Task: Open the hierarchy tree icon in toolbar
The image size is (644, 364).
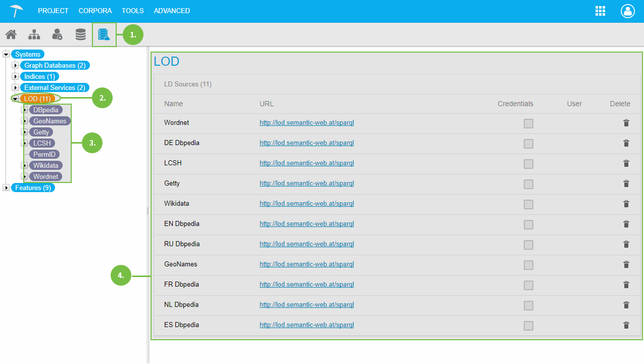Action: point(34,34)
